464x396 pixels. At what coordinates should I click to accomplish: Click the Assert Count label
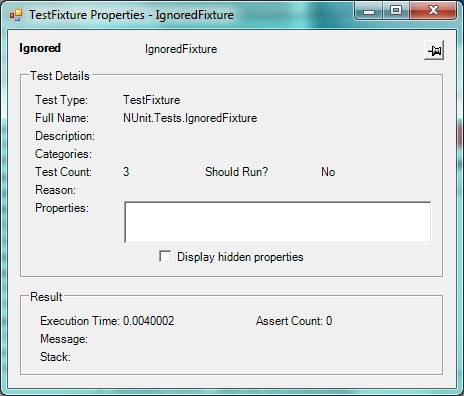point(289,321)
